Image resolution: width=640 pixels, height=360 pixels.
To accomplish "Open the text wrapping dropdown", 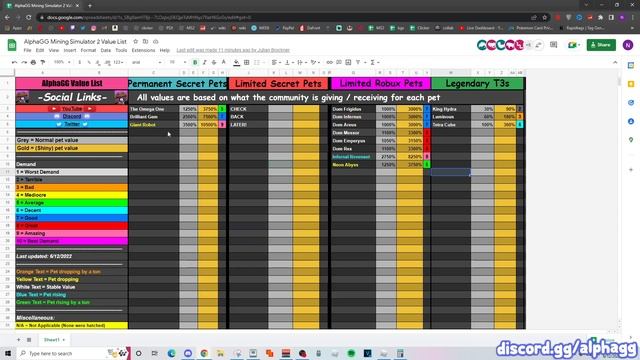I will click(x=301, y=62).
